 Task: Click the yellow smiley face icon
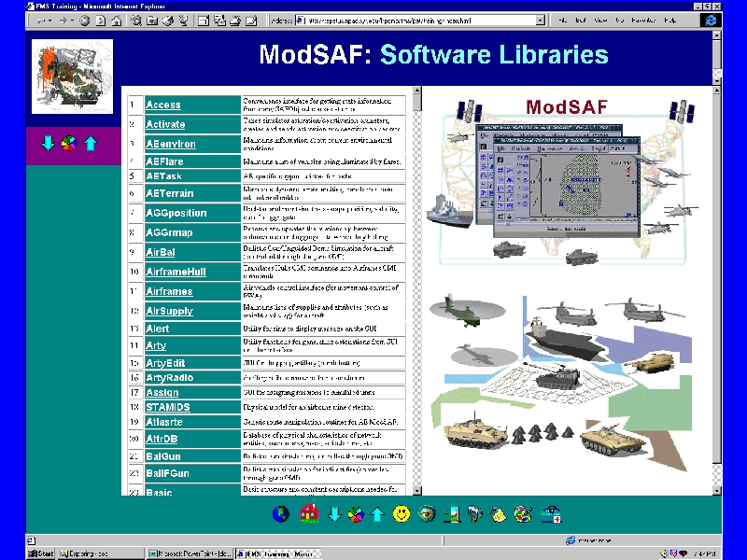point(402,514)
